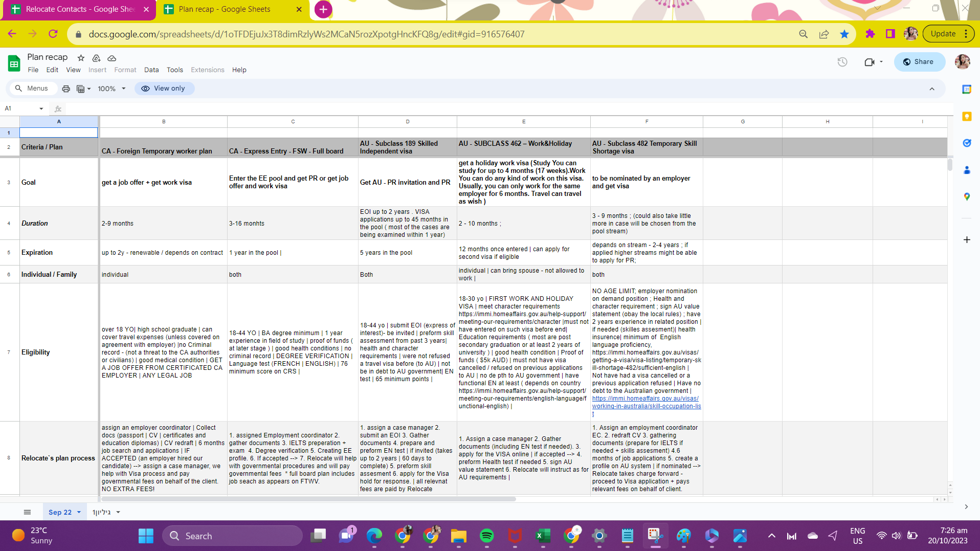Open the Extensions menu
980x551 pixels.
click(207, 70)
